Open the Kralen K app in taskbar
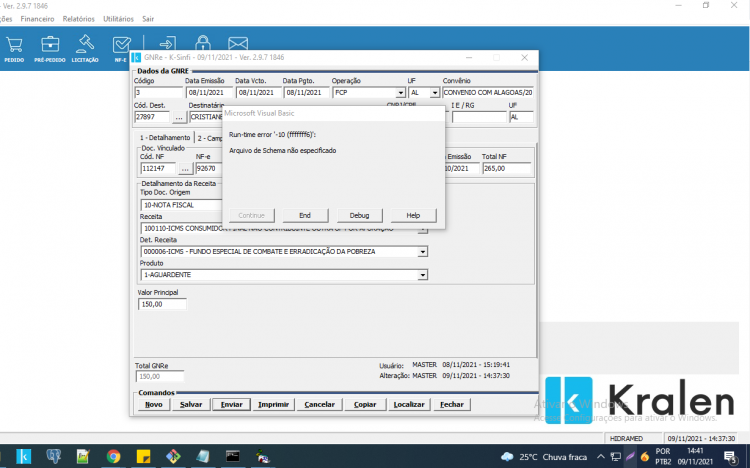The height and width of the screenshot is (468, 750). coord(23,456)
